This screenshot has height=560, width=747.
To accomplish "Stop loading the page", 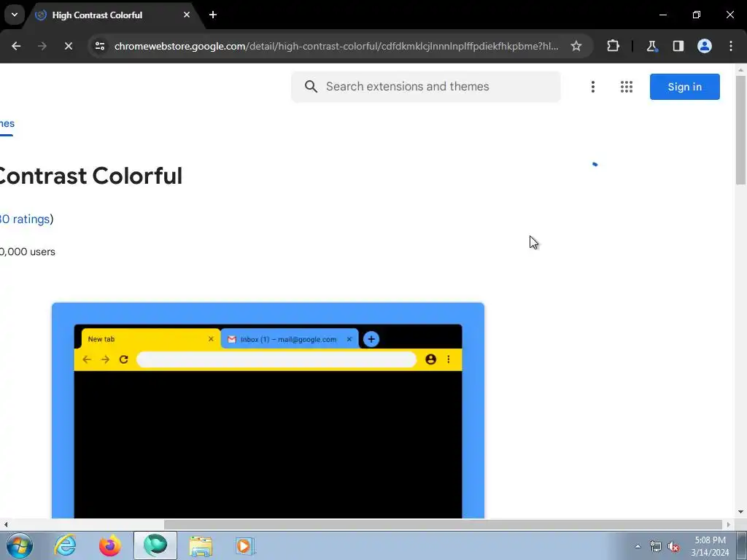I will pyautogui.click(x=68, y=46).
